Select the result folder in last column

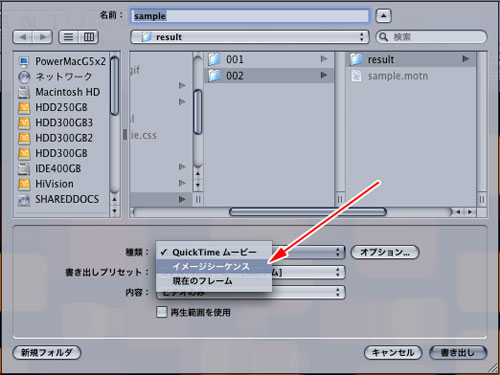tap(411, 59)
